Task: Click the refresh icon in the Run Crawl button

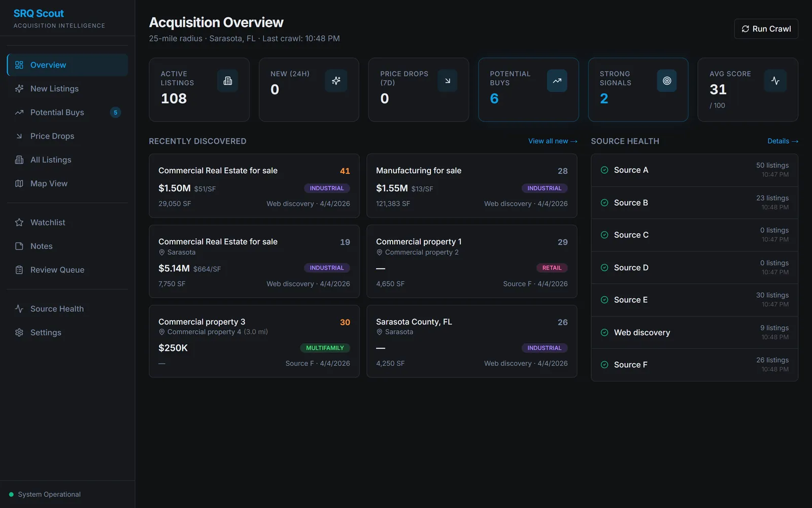Action: pos(746,29)
